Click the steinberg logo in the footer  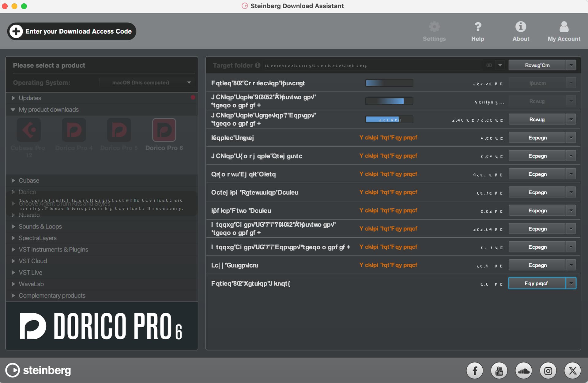point(38,370)
